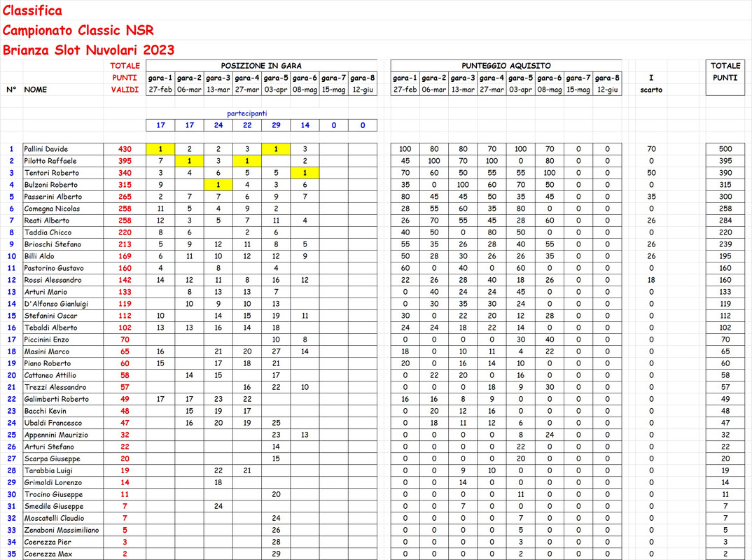
Task: Select the name 'Coerezza Max'
Action: 48,554
